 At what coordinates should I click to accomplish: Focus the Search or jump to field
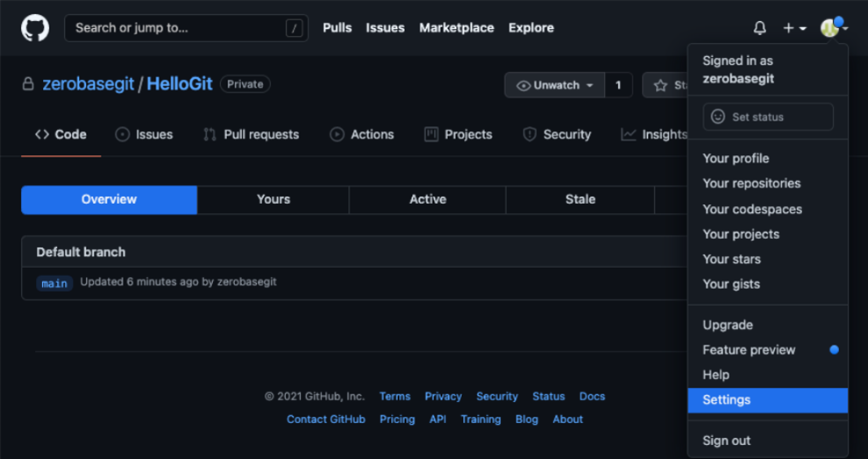tap(186, 28)
